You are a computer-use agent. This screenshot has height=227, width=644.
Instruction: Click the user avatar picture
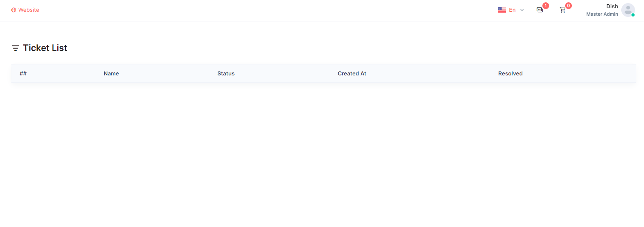(628, 10)
